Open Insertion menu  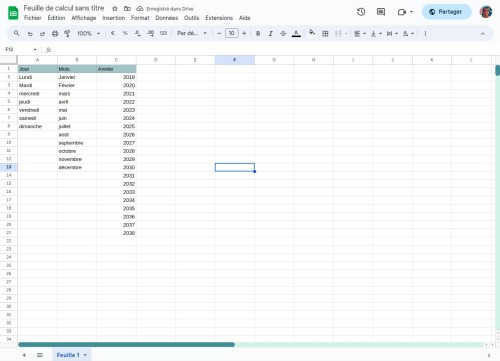tap(113, 18)
